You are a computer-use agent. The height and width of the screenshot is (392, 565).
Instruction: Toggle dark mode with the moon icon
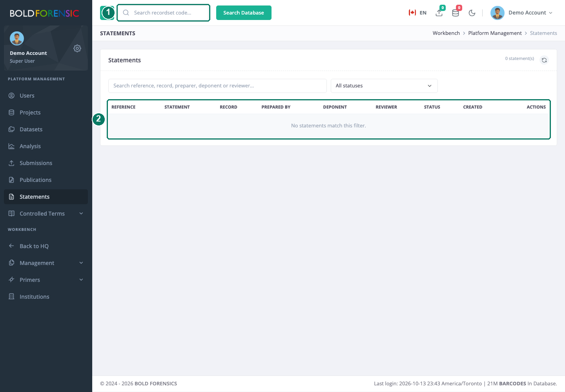tap(472, 13)
